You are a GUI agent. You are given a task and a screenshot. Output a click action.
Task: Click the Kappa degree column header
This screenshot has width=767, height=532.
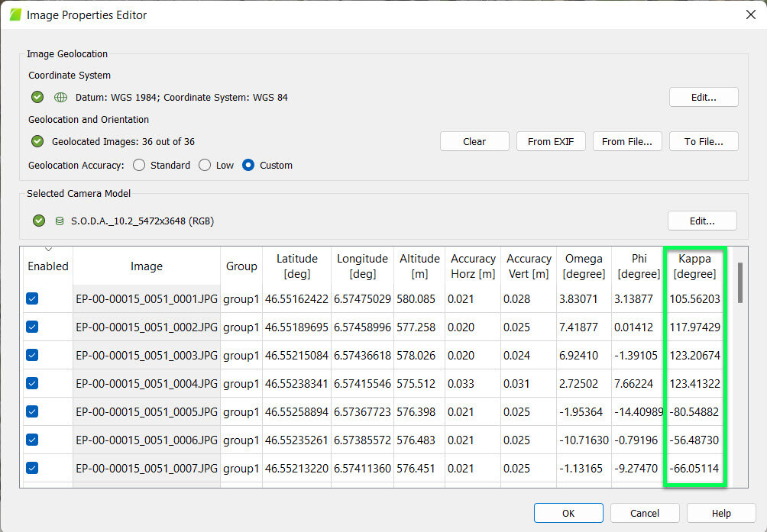click(x=694, y=266)
